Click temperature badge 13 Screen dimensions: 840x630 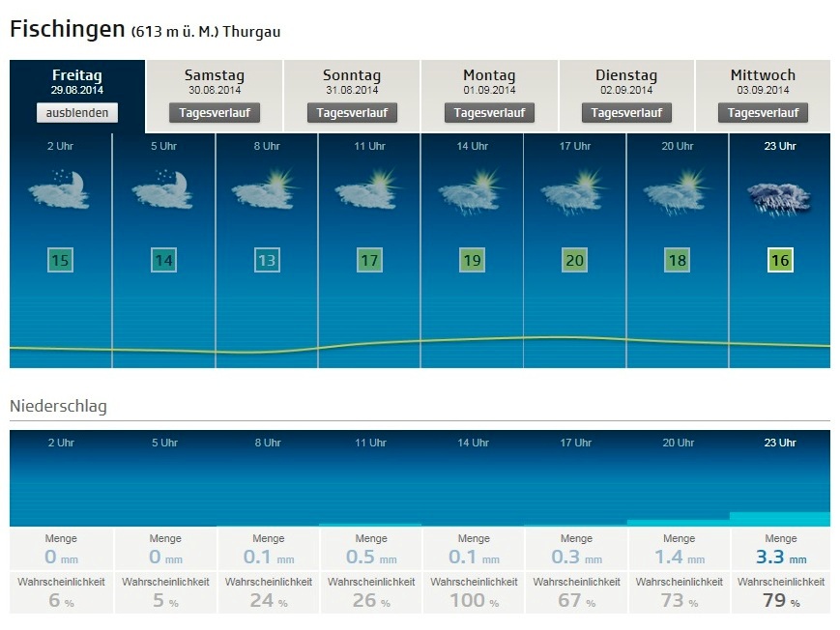coord(267,260)
